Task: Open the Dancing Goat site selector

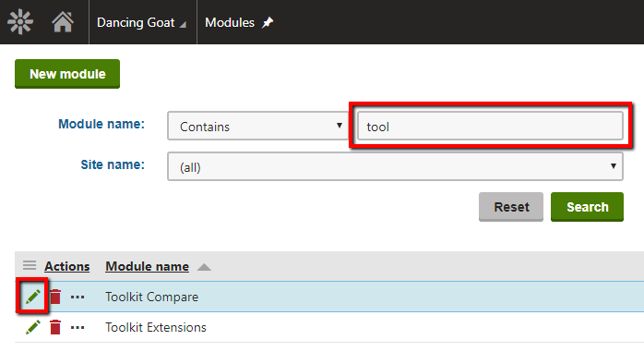Action: point(141,22)
